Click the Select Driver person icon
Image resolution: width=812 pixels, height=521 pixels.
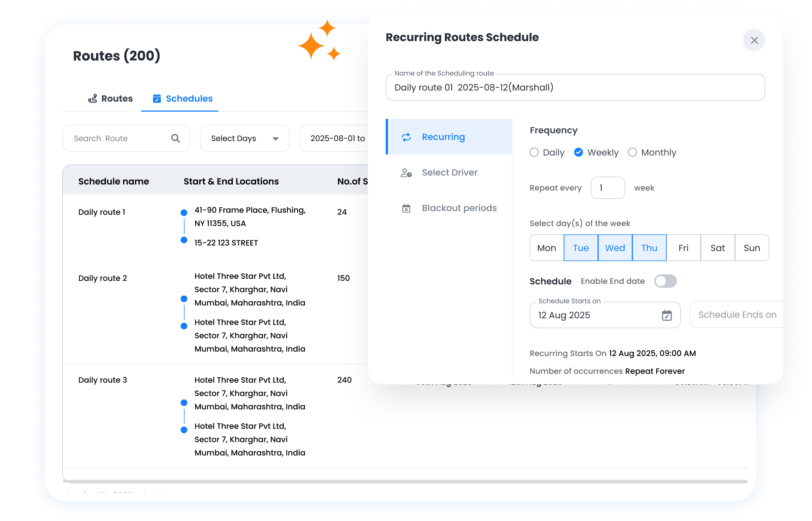(406, 172)
